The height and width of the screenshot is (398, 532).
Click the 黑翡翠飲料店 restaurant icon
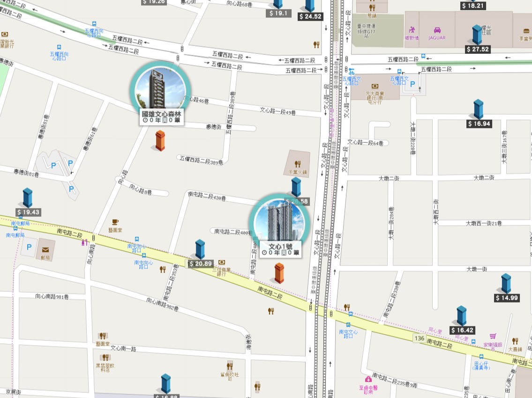[x=105, y=357]
